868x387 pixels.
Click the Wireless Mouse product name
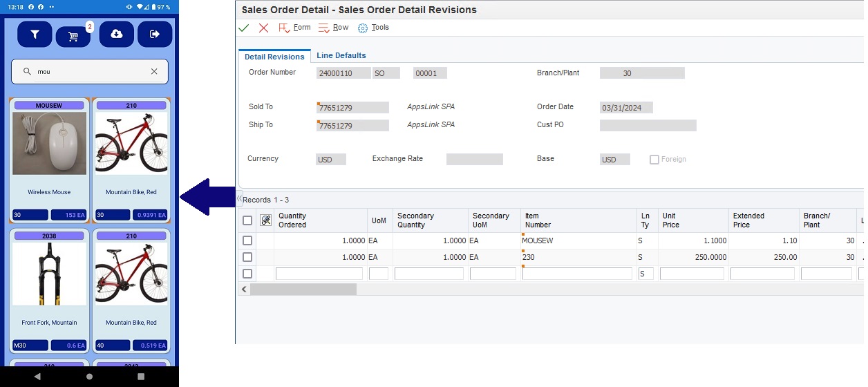[49, 192]
